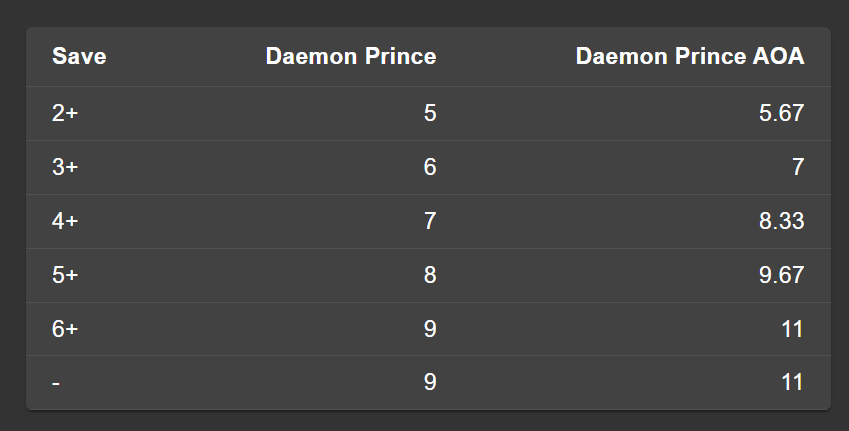849x431 pixels.
Task: Select the 5+ save cell
Action: tap(65, 275)
